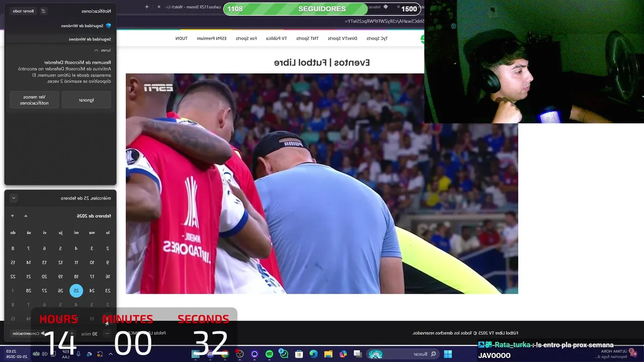Open the purple-ring browser icon on taskbar
644x362 pixels.
tap(255, 354)
